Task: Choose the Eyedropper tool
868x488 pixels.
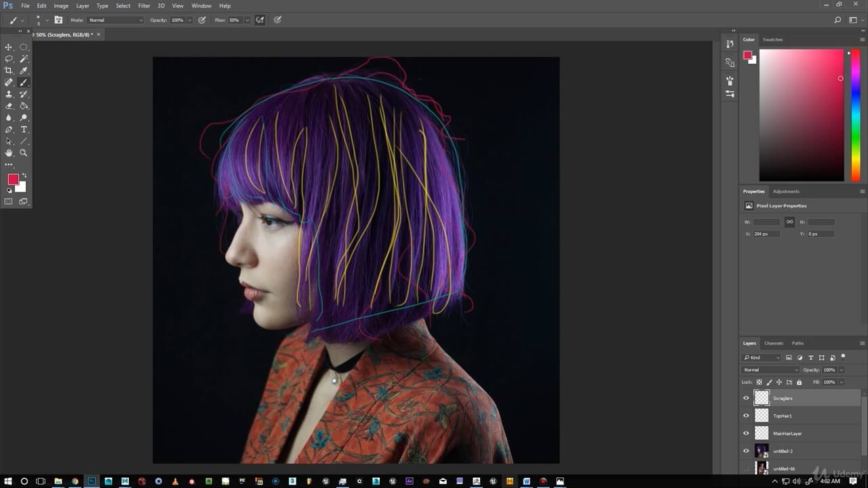Action: [x=24, y=70]
